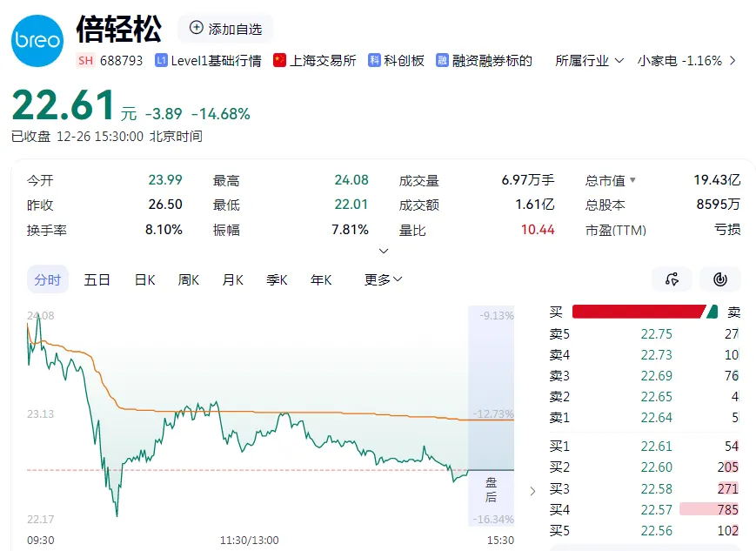This screenshot has height=551, width=756.
Task: Click the 最高 value 24.08
Action: point(351,180)
